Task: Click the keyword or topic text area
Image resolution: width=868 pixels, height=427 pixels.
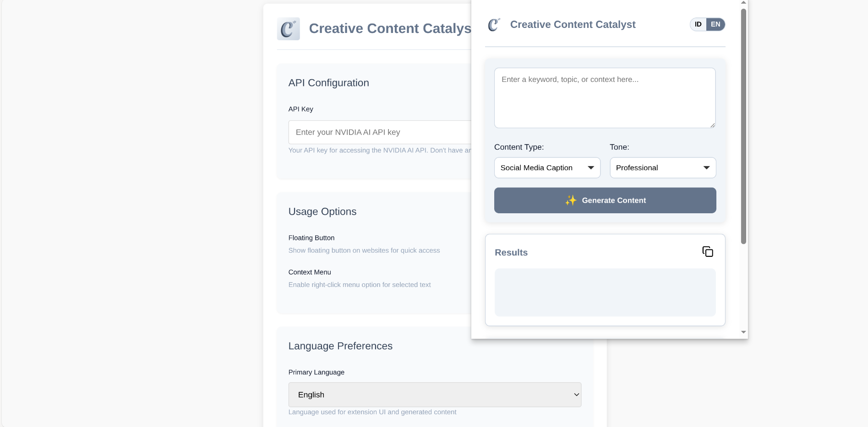Action: point(605,97)
